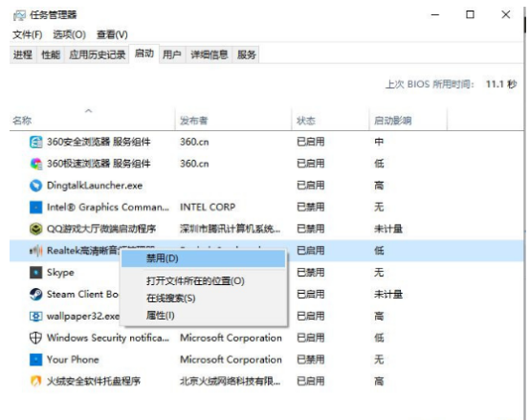Click the Task Manager title bar icon
The width and height of the screenshot is (530, 420).
point(19,15)
